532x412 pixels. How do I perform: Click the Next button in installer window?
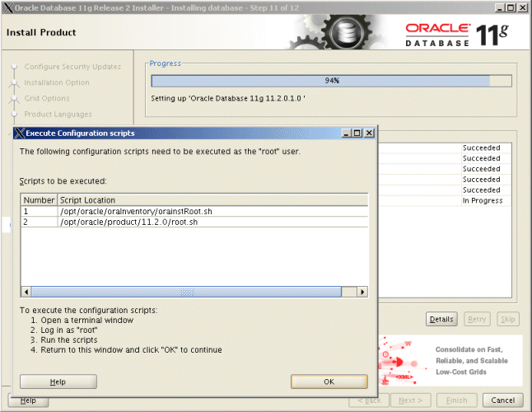(411, 400)
